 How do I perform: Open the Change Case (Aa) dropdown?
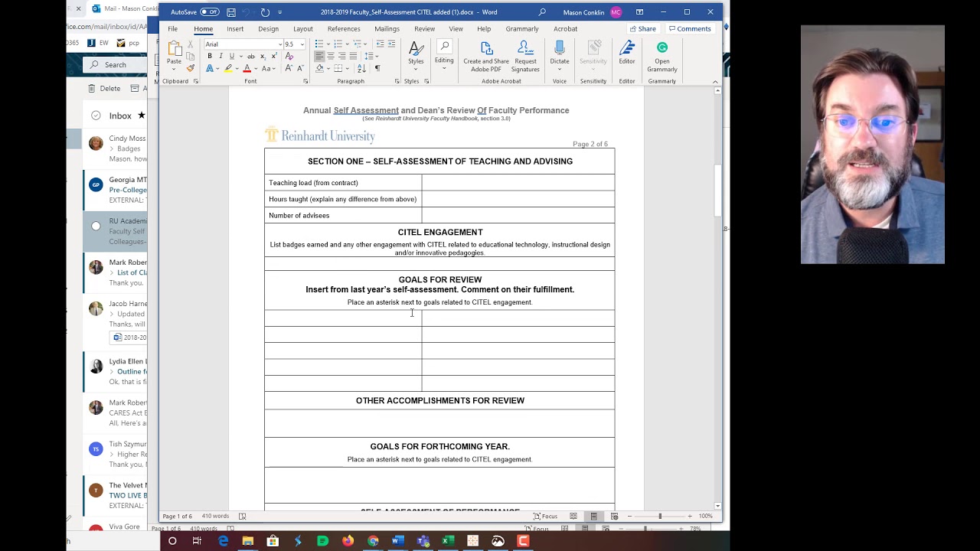pyautogui.click(x=267, y=68)
